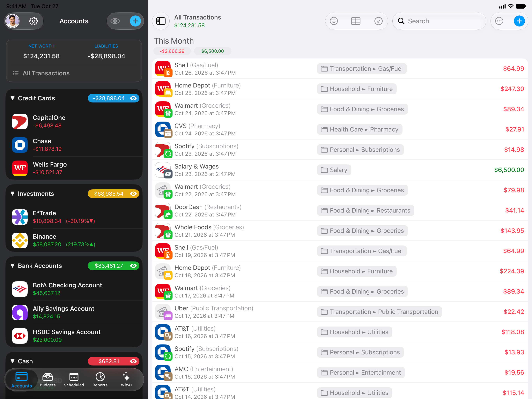Hide the Credit Cards balance eye
Image resolution: width=532 pixels, height=399 pixels.
pos(133,98)
